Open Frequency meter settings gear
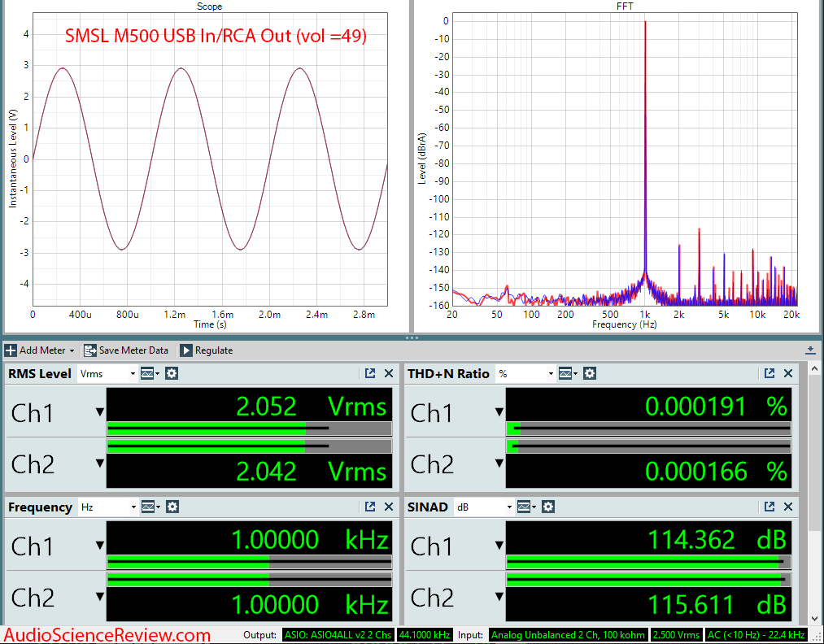The image size is (824, 644). coord(172,507)
